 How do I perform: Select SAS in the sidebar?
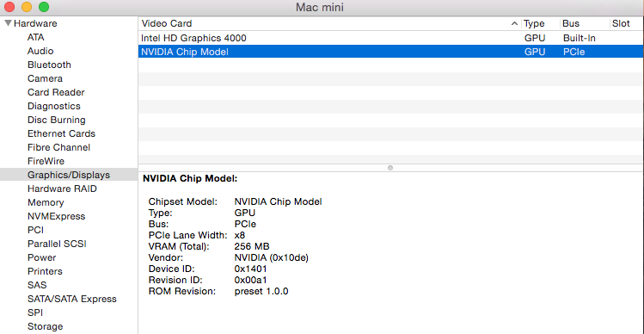click(37, 285)
